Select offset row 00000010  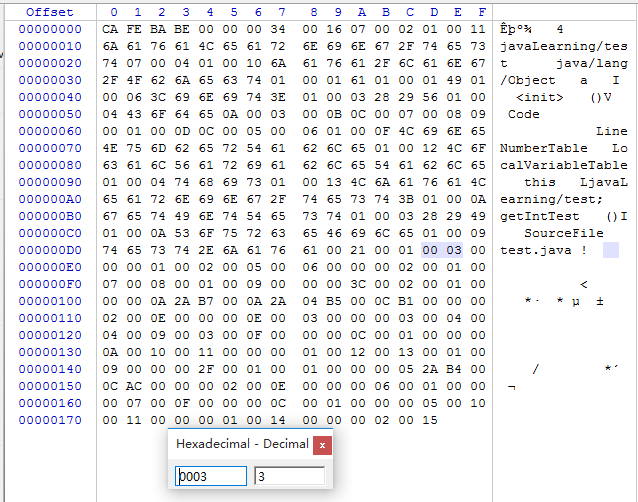(50, 46)
